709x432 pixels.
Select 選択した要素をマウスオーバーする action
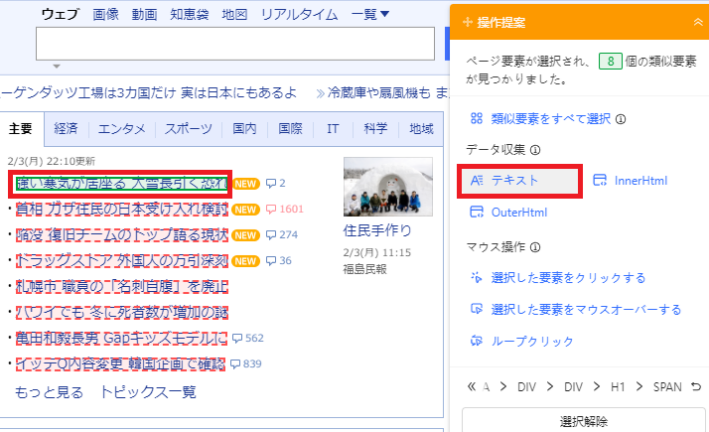pyautogui.click(x=576, y=310)
